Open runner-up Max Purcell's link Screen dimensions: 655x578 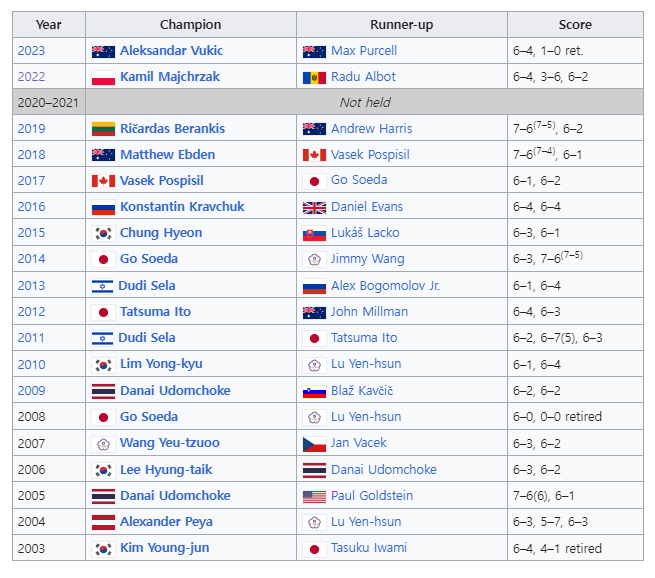(364, 51)
